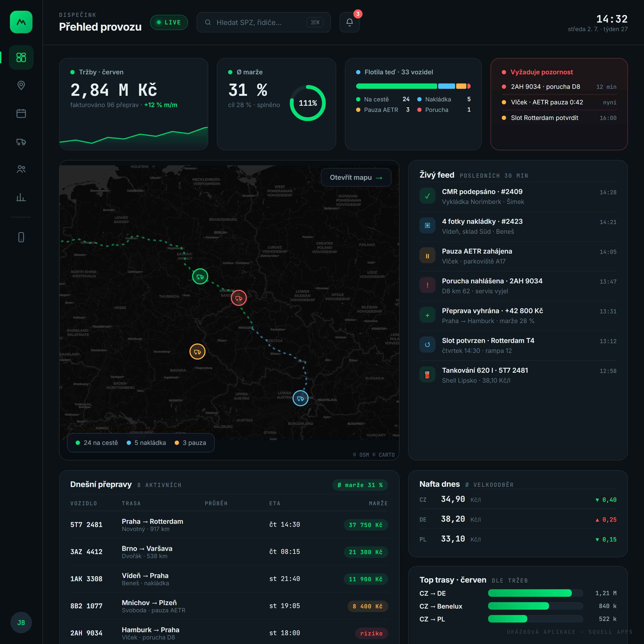The height and width of the screenshot is (644, 644).
Task: Open row 3AZ 4412 Brno → Varšava
Action: coord(229,552)
